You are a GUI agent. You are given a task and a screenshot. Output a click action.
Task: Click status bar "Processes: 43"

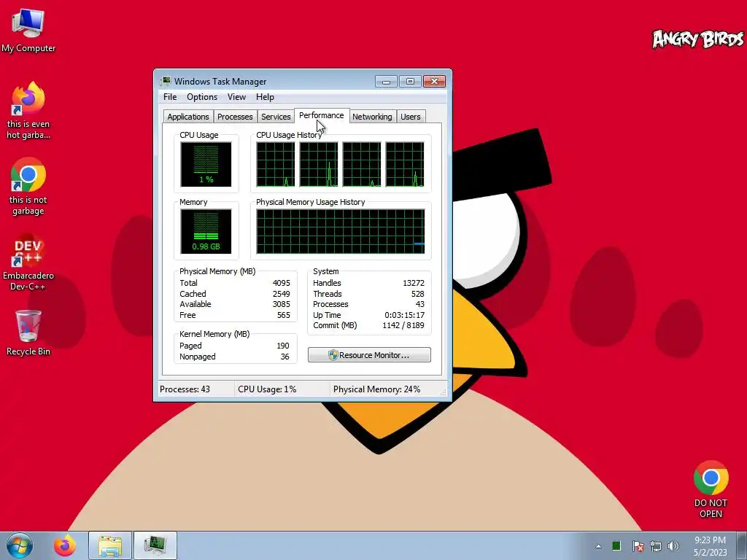pos(185,389)
